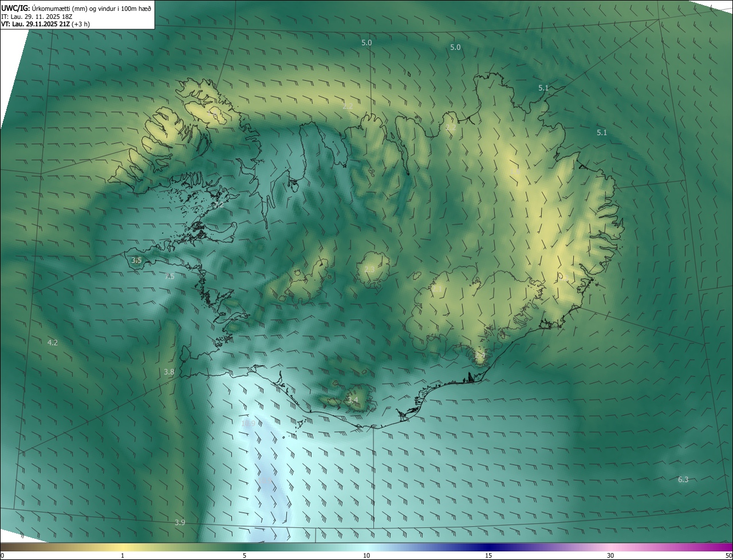Pick the dark navy segment of the color bar
The height and width of the screenshot is (560, 733).
click(488, 547)
